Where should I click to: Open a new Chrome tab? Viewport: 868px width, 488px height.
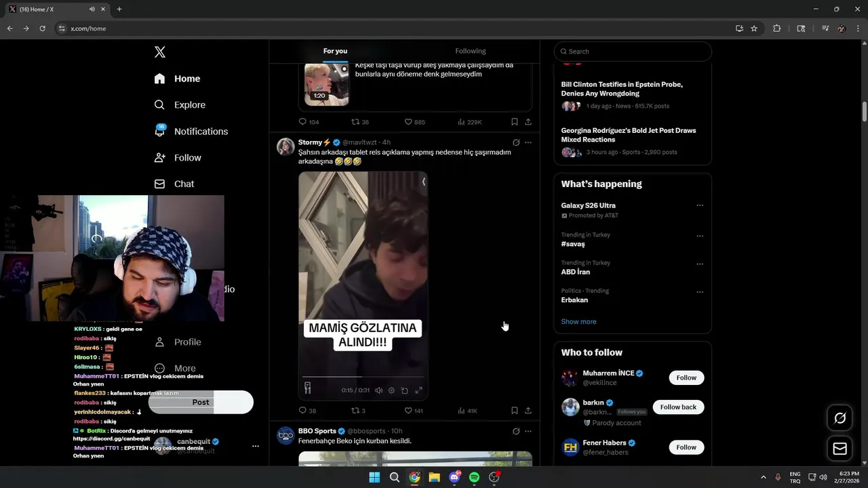[x=119, y=9]
